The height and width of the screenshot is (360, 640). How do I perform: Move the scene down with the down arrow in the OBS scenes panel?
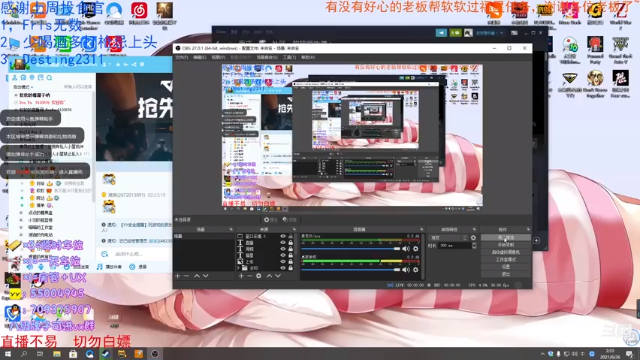[x=206, y=276]
